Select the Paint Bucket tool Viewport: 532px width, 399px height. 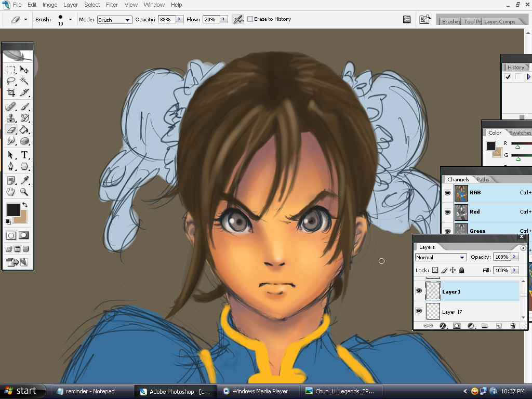coord(24,129)
